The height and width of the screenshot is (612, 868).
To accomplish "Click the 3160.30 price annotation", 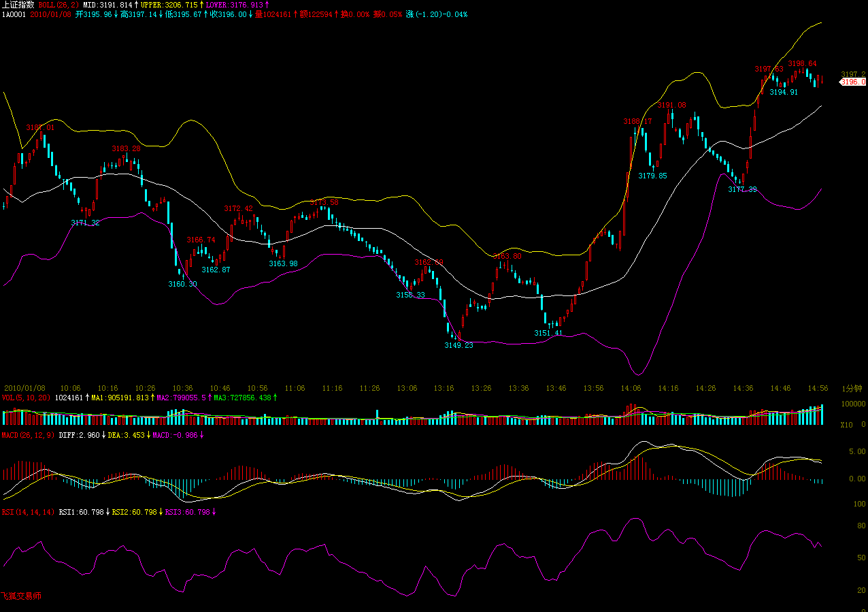I will tap(182, 284).
